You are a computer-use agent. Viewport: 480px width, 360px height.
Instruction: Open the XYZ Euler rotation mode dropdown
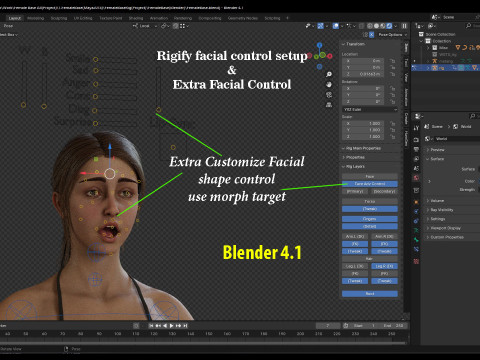370,109
